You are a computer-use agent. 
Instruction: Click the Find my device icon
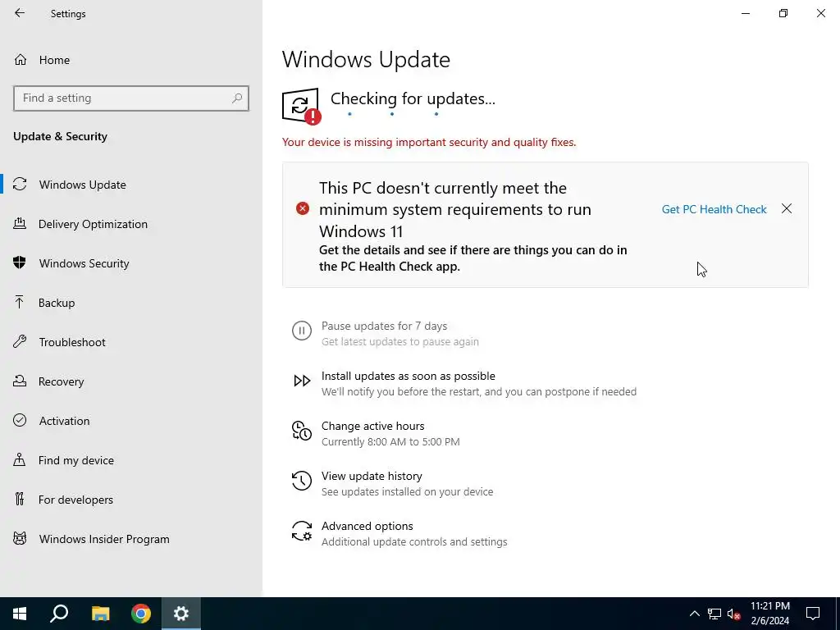(x=20, y=459)
